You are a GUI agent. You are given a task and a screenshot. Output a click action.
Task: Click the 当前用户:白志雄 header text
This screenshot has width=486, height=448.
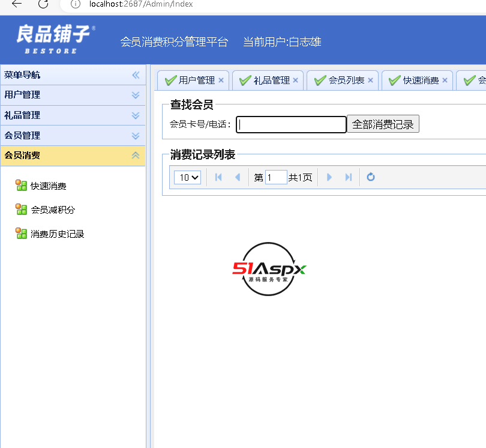coord(282,42)
